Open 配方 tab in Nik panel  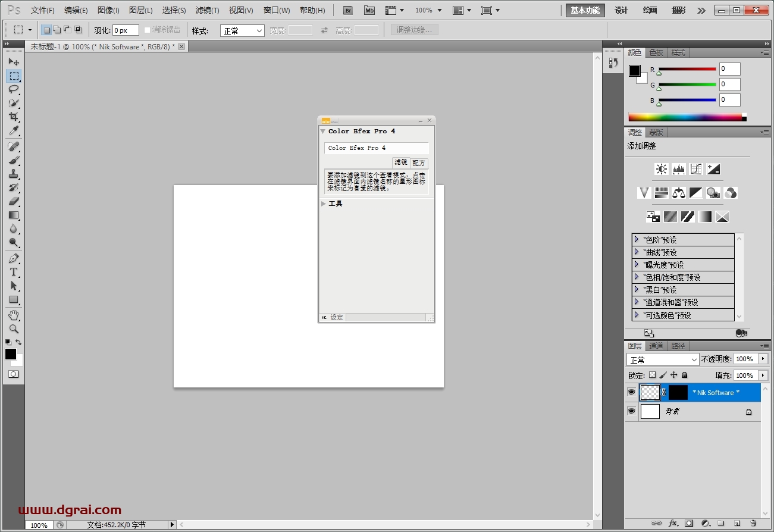click(x=419, y=163)
